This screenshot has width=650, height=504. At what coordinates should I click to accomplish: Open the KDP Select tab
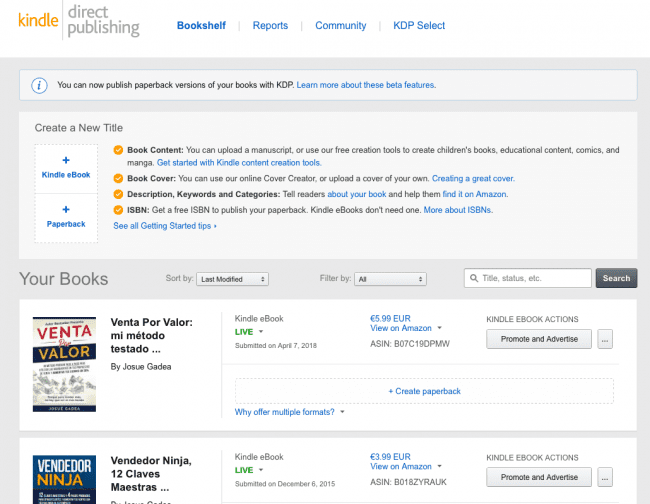tap(419, 26)
